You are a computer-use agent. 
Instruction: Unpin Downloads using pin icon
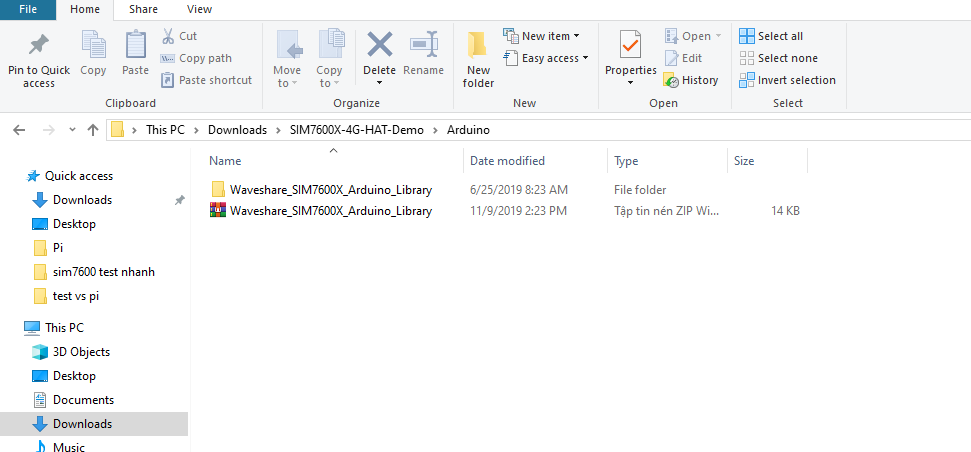click(x=180, y=200)
